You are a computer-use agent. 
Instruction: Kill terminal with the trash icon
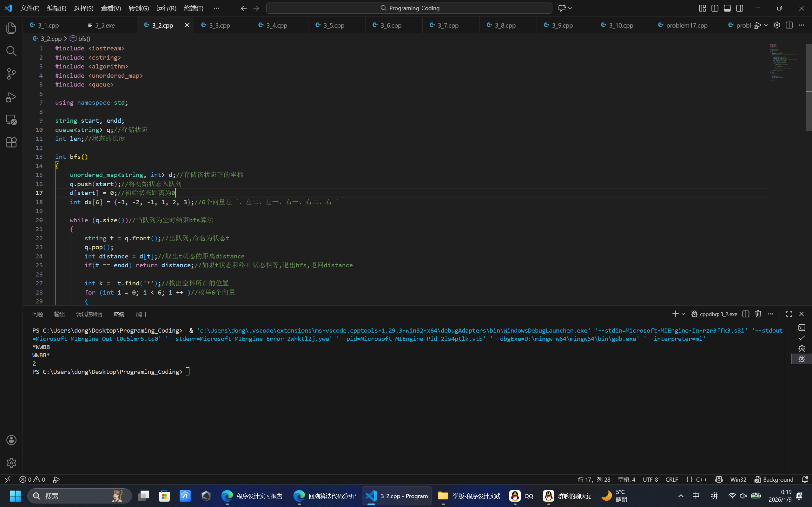point(758,314)
